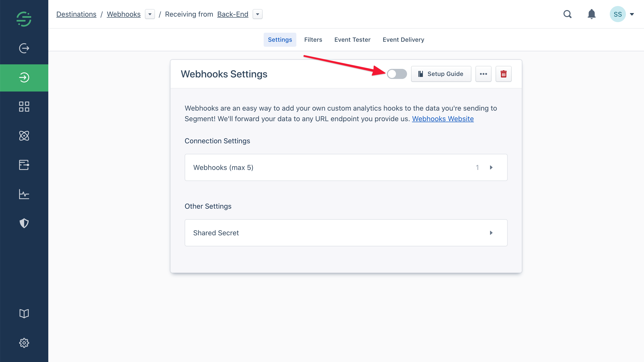Switch to the Filters tab

(313, 40)
